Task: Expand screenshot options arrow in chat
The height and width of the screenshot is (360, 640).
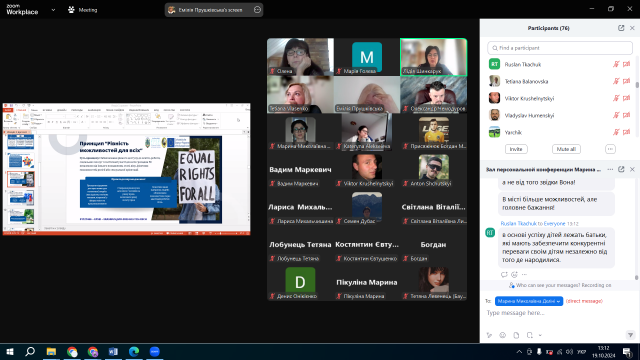Action: 540,335
